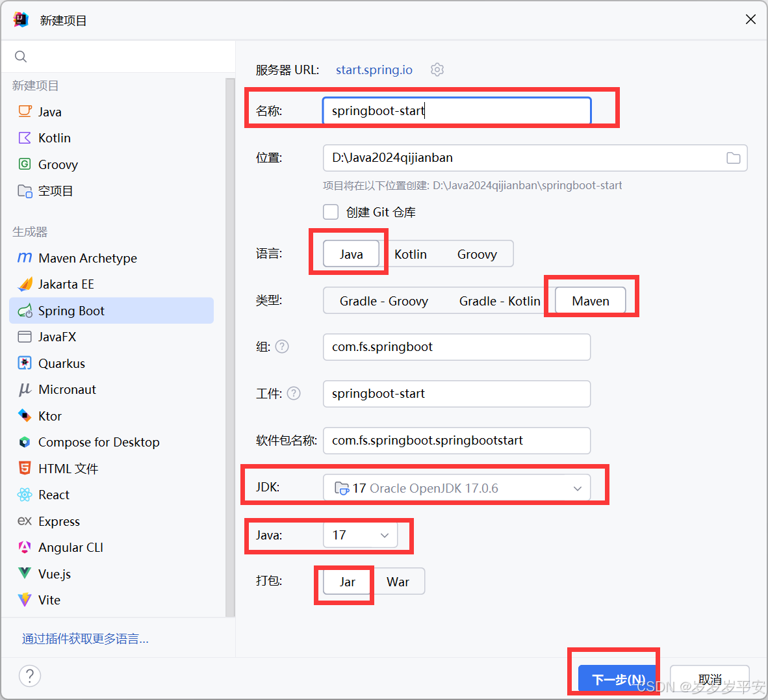
Task: Click the Java cup icon in sidebar
Action: click(25, 111)
